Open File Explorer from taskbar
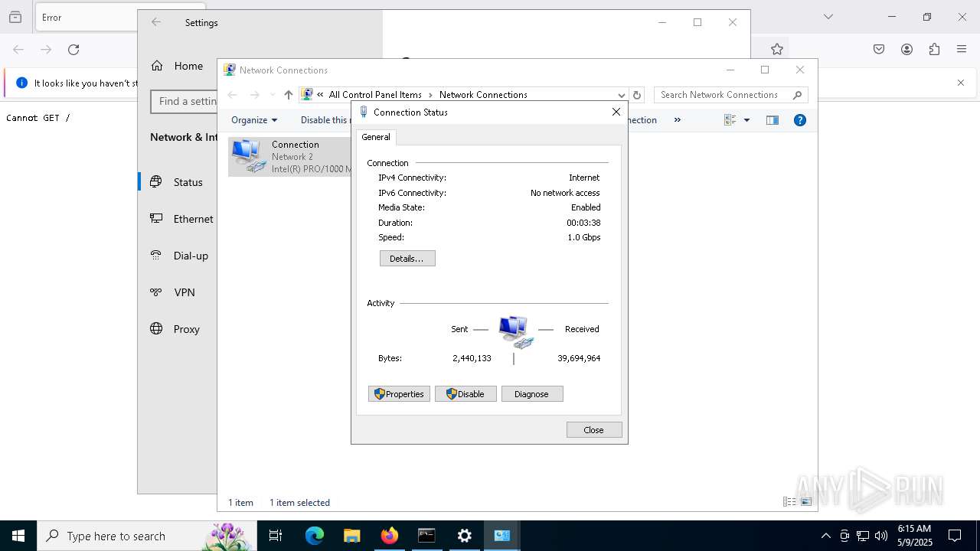 pos(352,536)
